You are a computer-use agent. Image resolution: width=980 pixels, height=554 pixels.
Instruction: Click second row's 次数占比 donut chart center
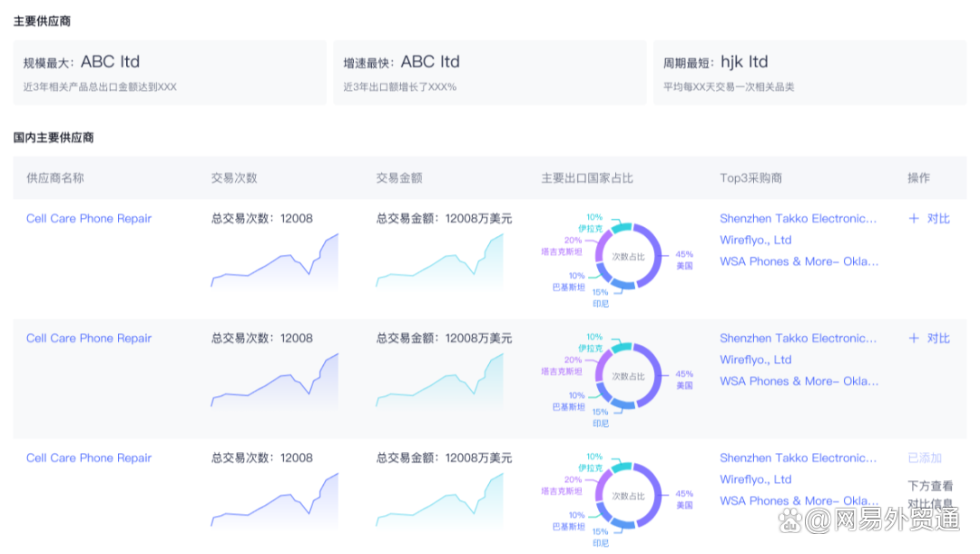point(627,376)
